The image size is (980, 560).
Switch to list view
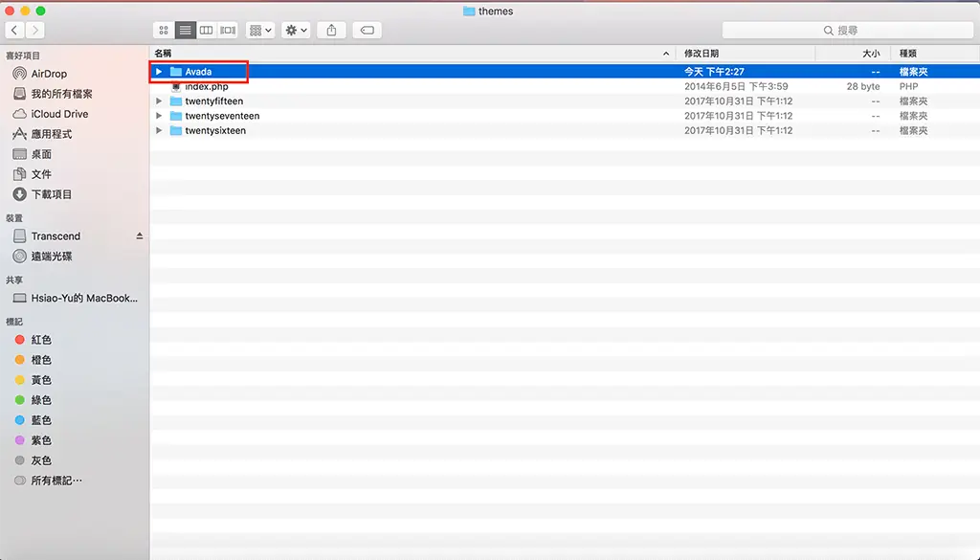(185, 30)
